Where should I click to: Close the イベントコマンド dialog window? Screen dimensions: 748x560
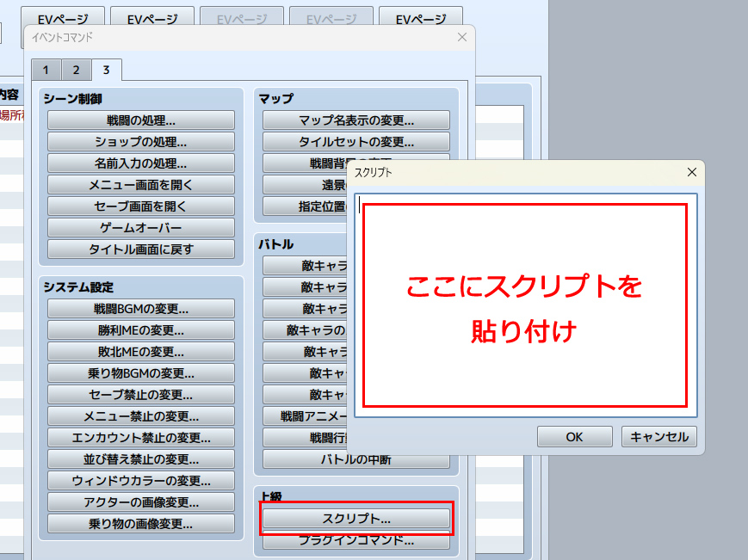(x=462, y=37)
